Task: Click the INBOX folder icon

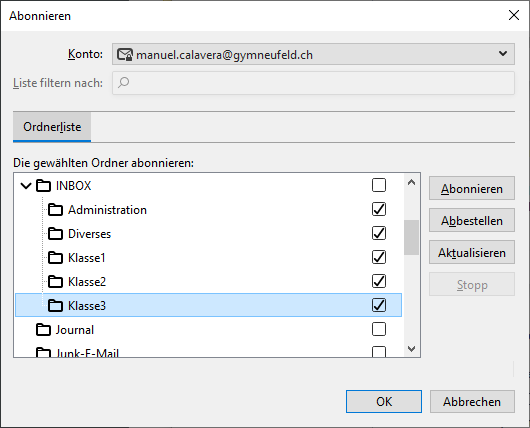Action: coord(43,186)
